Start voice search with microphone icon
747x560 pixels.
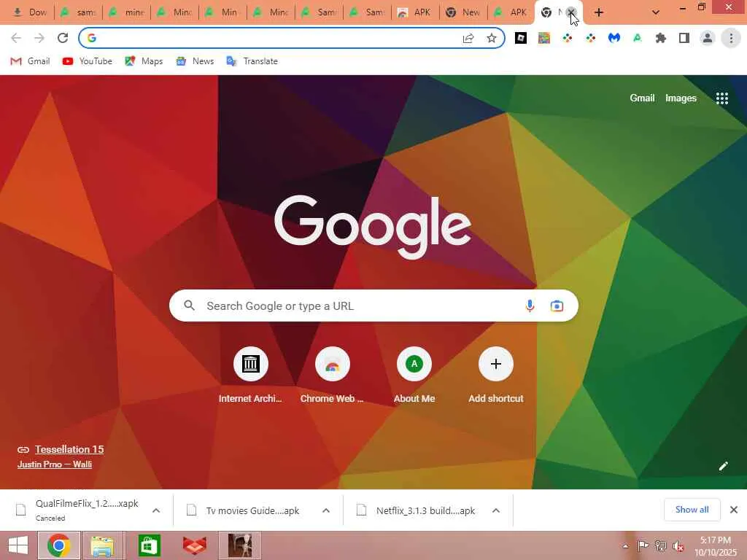point(530,306)
